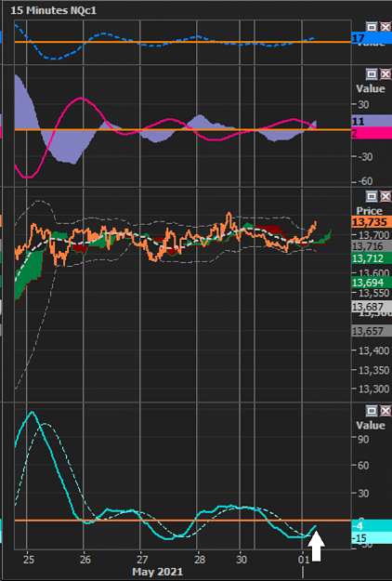Maximize the bottom cyan oscillator panel

[372, 411]
